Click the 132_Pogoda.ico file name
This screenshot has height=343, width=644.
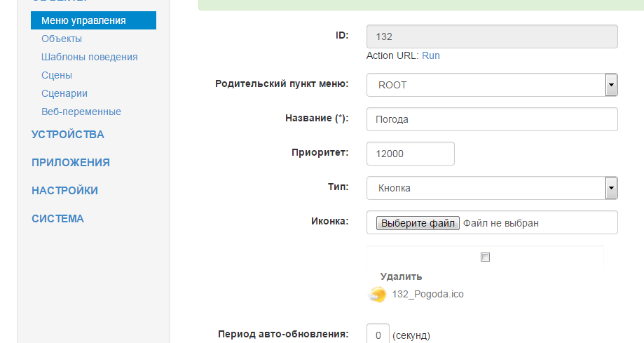point(427,295)
